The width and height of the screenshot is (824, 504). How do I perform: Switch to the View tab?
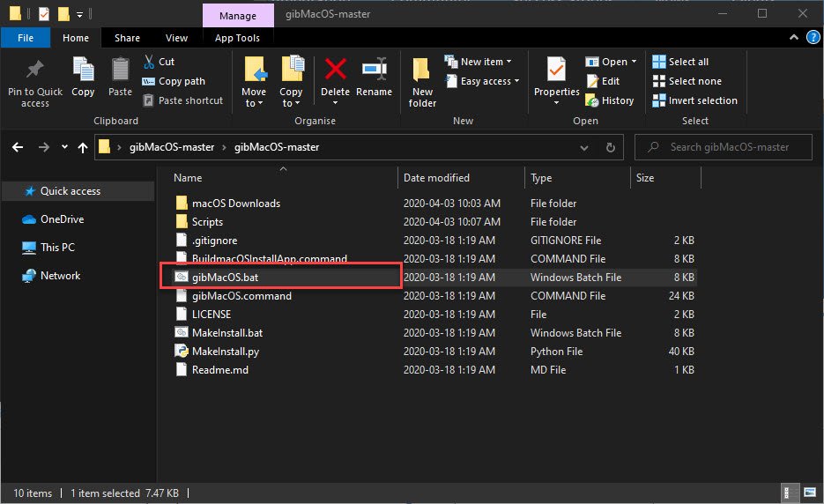pyautogui.click(x=176, y=38)
